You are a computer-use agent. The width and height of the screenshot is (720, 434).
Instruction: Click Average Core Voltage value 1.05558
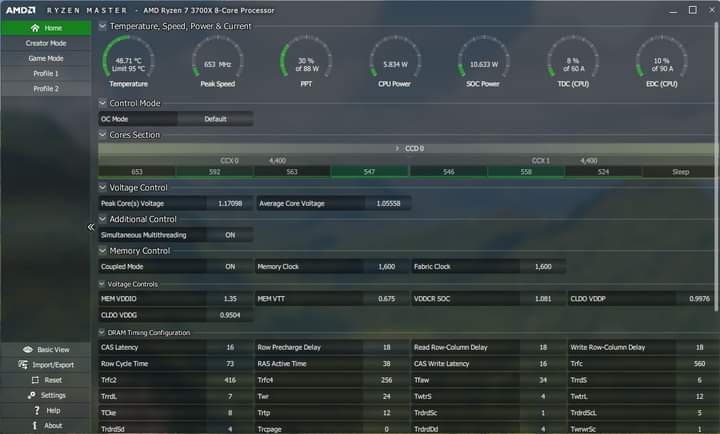point(388,203)
